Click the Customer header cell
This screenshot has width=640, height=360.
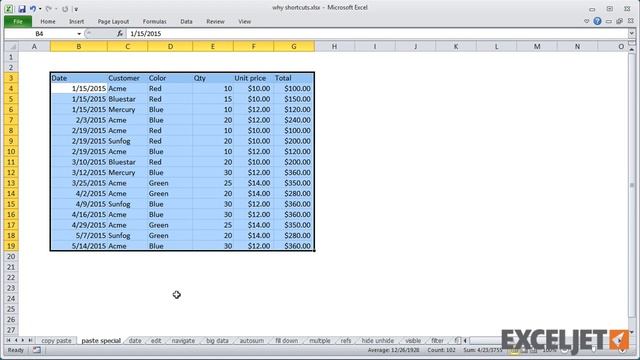(127, 78)
